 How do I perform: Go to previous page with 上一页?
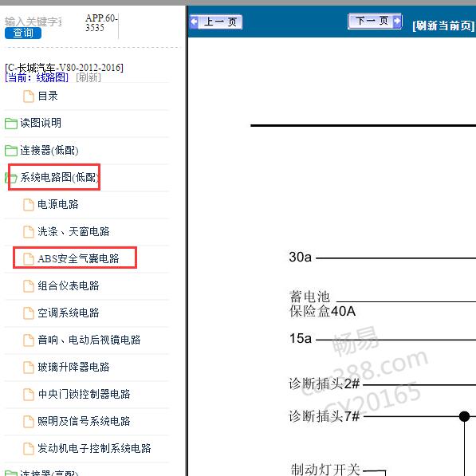216,22
